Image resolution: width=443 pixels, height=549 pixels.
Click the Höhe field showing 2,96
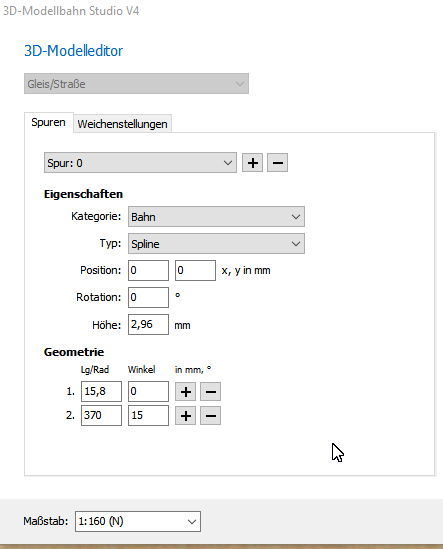pos(148,325)
